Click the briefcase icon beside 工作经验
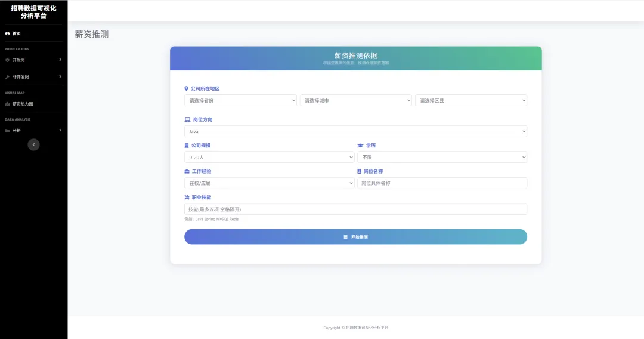The height and width of the screenshot is (339, 644). pos(187,171)
